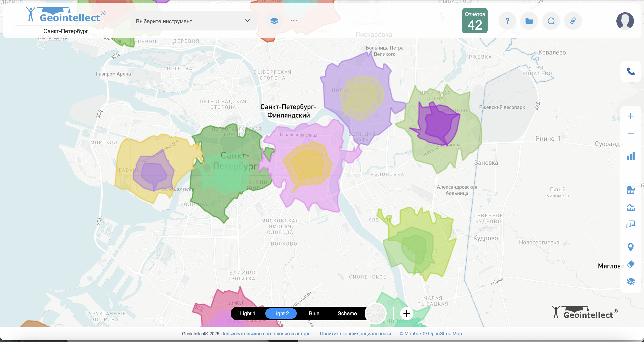This screenshot has height=342, width=644.
Task: Open the user profile avatar
Action: click(625, 21)
